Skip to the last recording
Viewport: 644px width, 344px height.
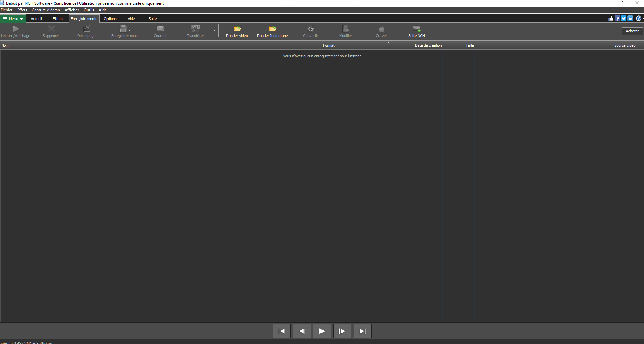(363, 331)
